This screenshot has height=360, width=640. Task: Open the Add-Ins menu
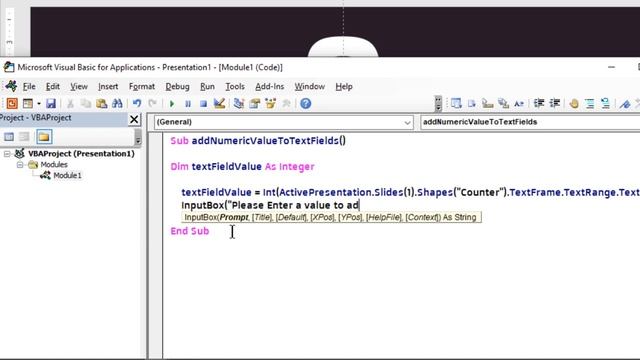pyautogui.click(x=269, y=87)
